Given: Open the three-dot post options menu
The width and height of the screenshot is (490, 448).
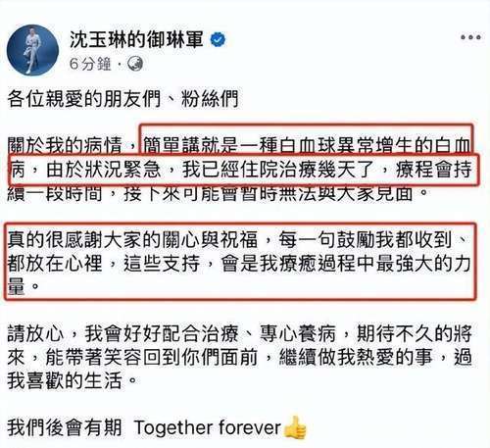Looking at the screenshot, I should (470, 37).
